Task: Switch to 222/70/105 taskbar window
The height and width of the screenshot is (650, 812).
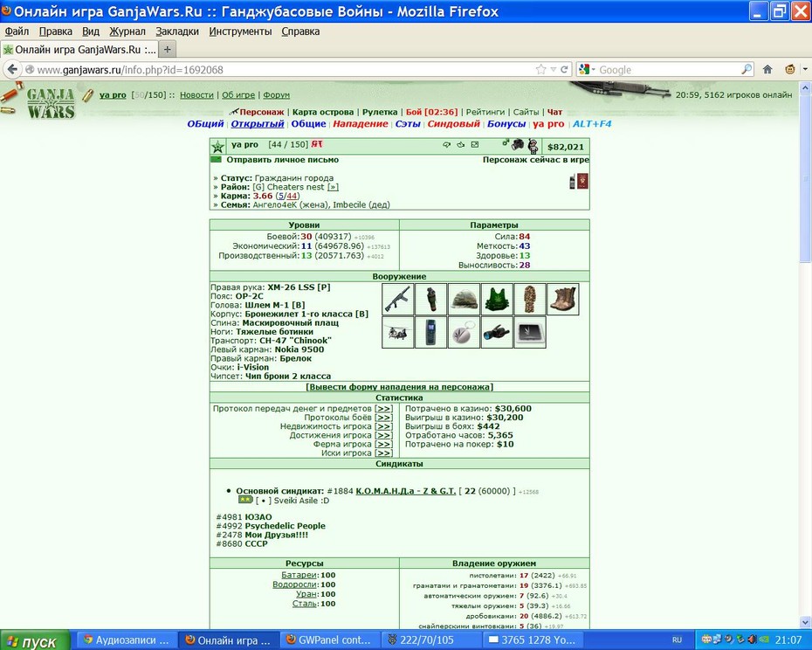Action: (432, 640)
